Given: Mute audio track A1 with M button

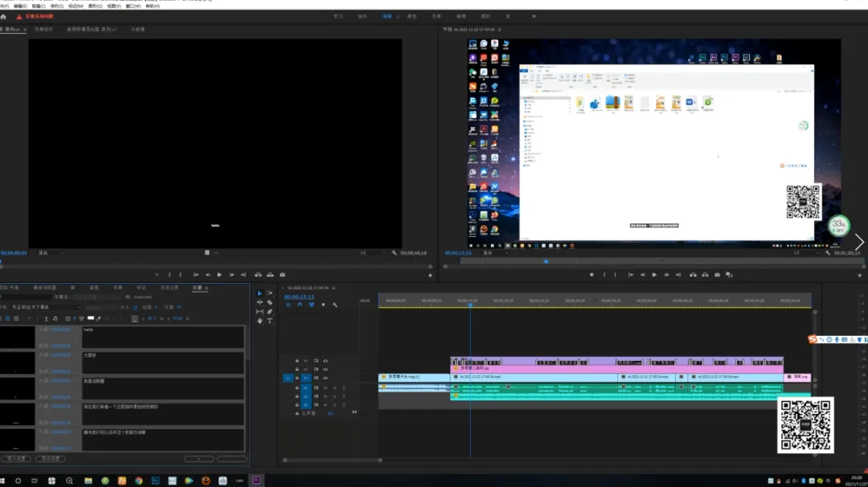Looking at the screenshot, I should pyautogui.click(x=325, y=387).
